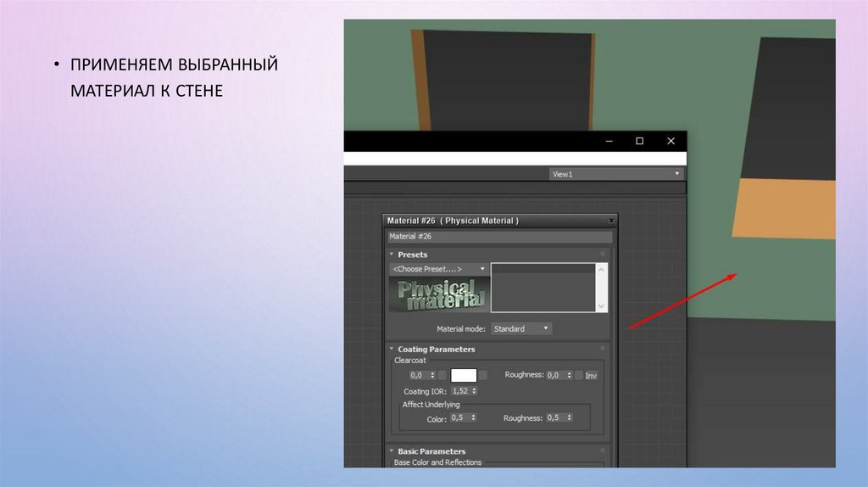Screen dimensions: 868x487
Task: Minimize the material editor window
Action: click(609, 142)
